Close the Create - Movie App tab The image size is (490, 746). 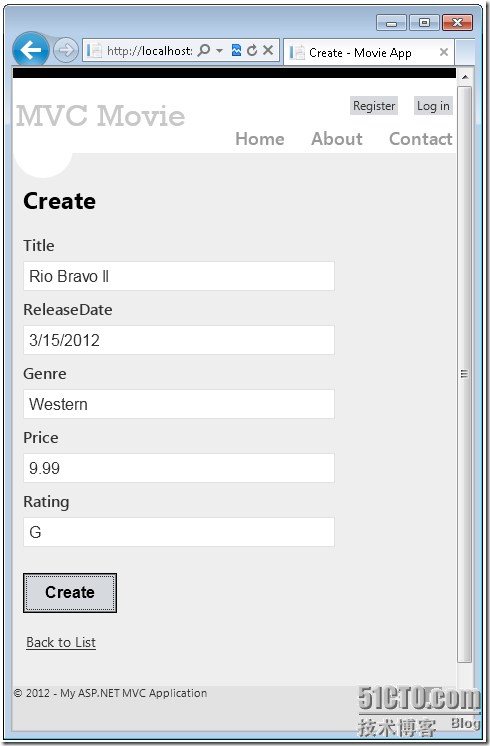click(443, 52)
